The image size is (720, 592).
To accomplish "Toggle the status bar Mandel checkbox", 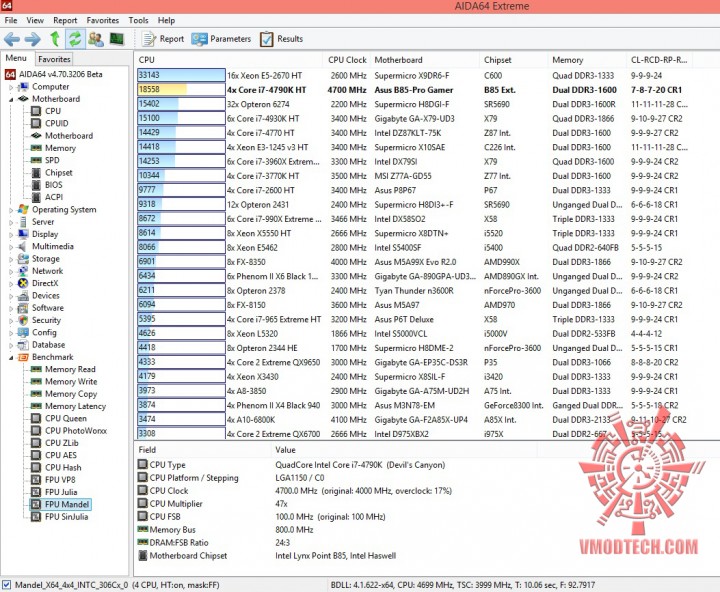I will [x=6, y=585].
